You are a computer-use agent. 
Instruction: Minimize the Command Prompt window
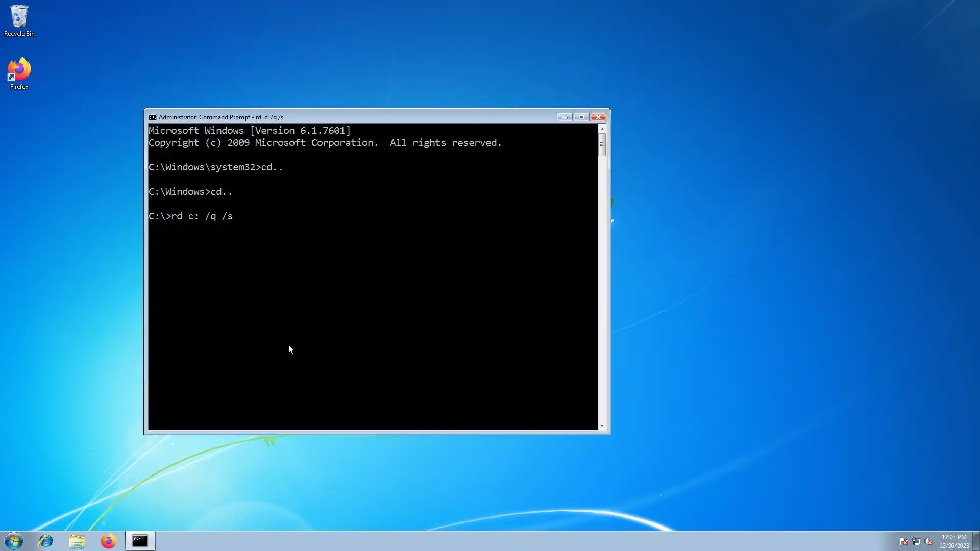565,117
